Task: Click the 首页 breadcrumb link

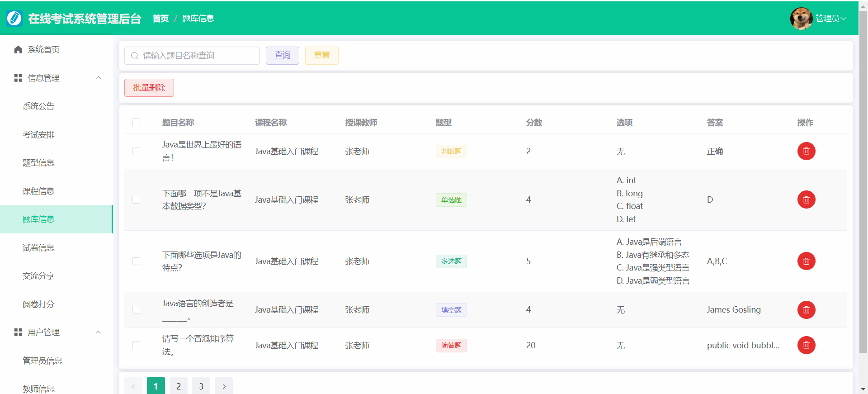Action: tap(160, 19)
